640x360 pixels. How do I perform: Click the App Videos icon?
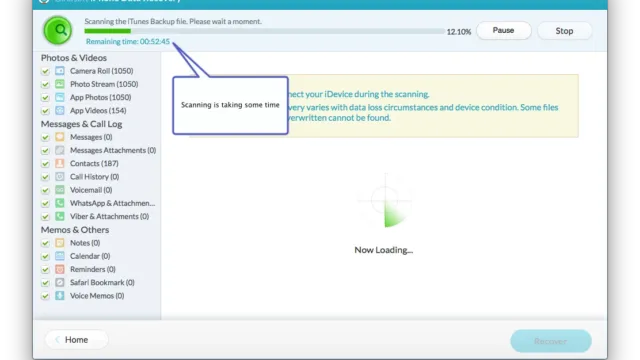(x=60, y=110)
